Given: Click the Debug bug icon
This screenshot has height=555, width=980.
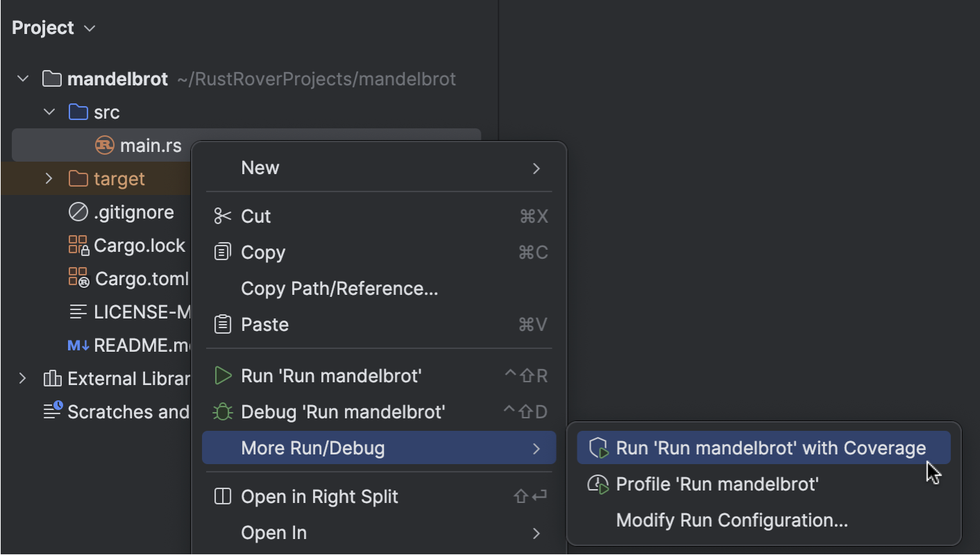Looking at the screenshot, I should tap(222, 411).
